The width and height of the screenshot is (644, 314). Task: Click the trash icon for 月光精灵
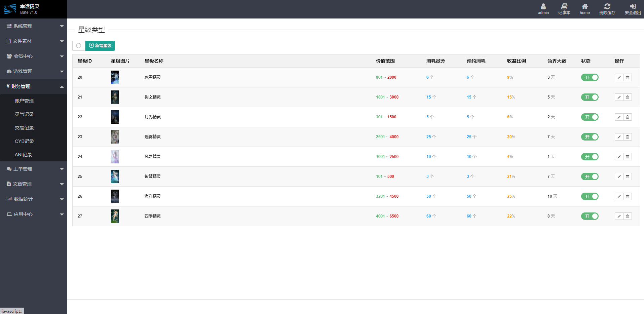[628, 117]
